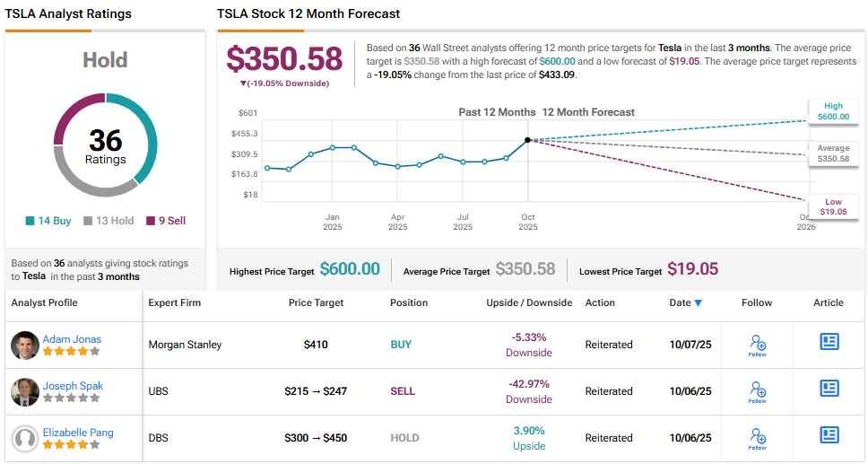
Task: Open UBS rating article icon
Action: tap(829, 389)
